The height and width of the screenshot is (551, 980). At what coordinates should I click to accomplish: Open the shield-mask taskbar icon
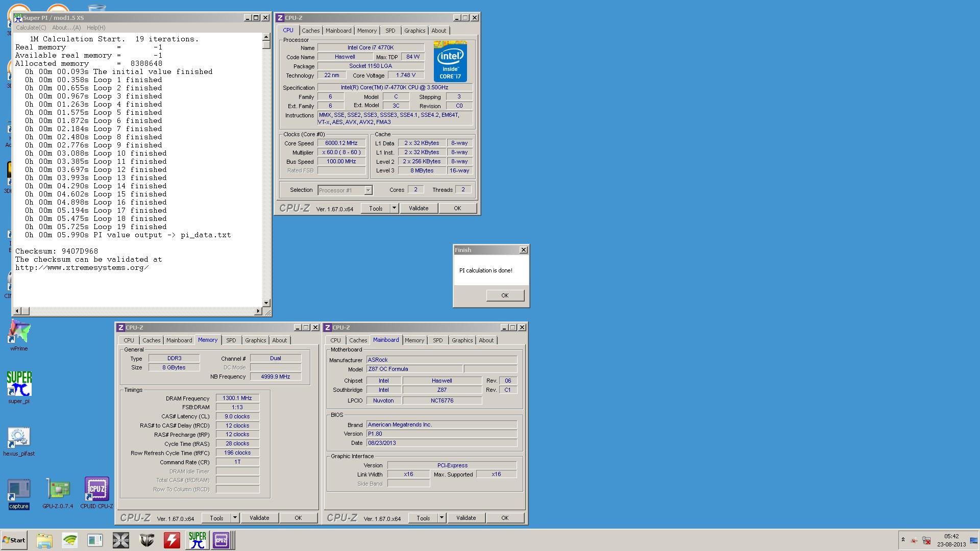146,540
